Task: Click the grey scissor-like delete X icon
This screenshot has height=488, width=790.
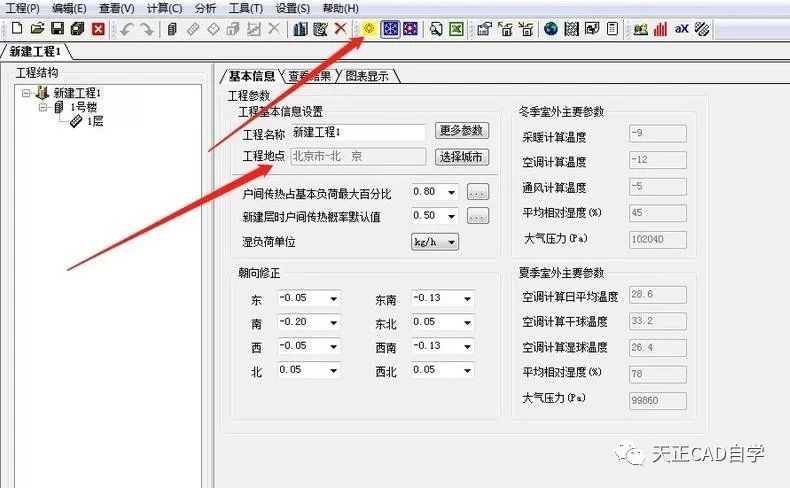Action: point(274,29)
